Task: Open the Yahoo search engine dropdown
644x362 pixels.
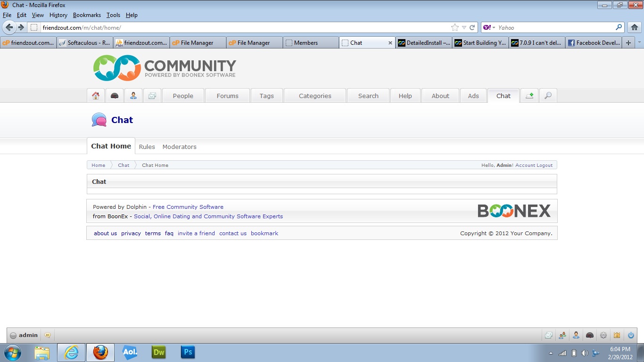Action: click(x=489, y=28)
